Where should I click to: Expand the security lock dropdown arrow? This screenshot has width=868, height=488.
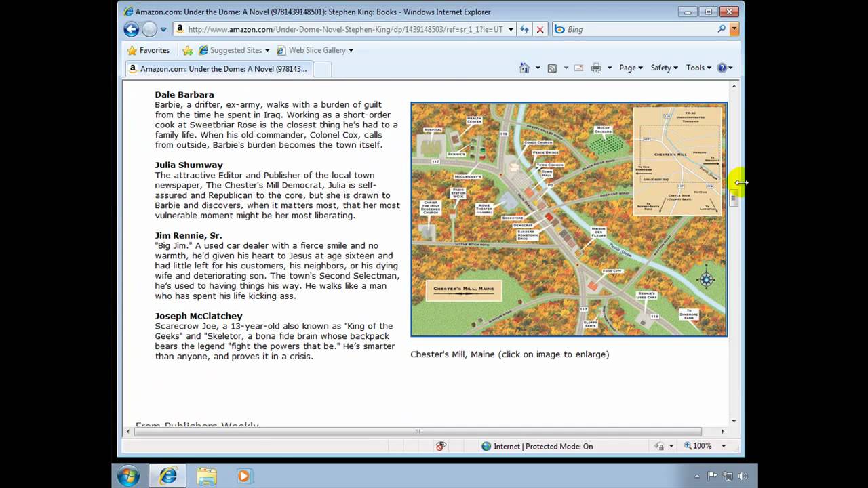click(x=671, y=446)
